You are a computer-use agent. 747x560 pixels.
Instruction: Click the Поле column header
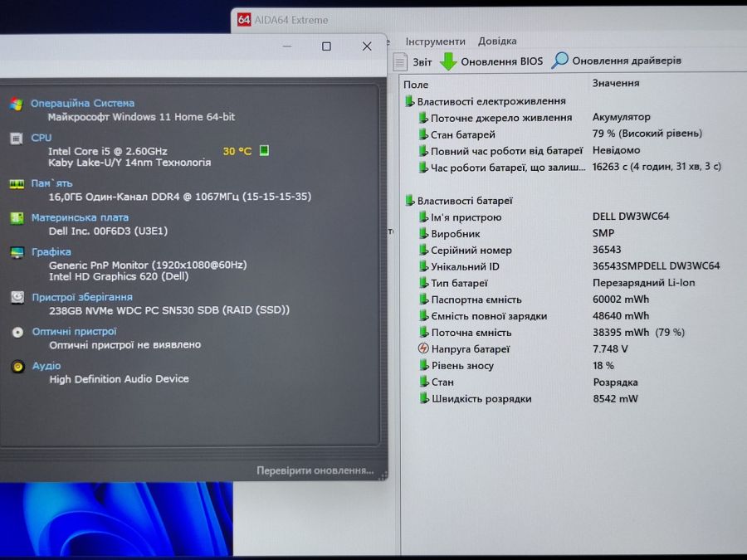(x=416, y=85)
